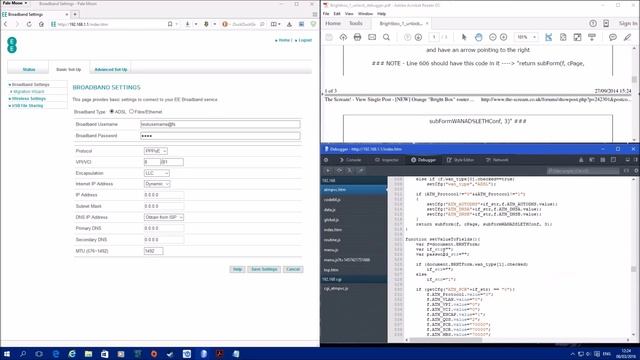The width and height of the screenshot is (640, 360).
Task: Open the Encapsulation dropdown
Action: click(156, 173)
